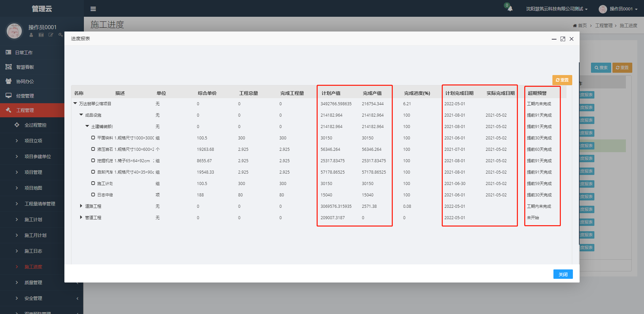
Task: Click the 搜索 button behind the dialog
Action: (601, 68)
